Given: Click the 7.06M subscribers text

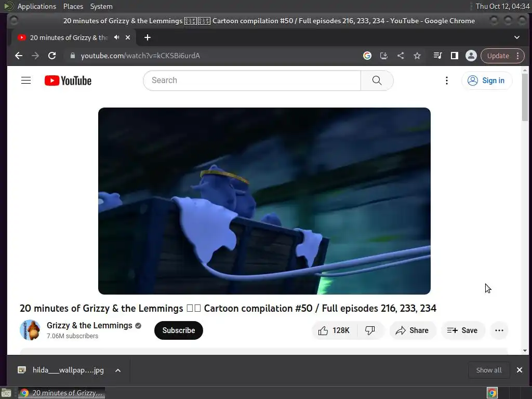Looking at the screenshot, I should [72, 336].
